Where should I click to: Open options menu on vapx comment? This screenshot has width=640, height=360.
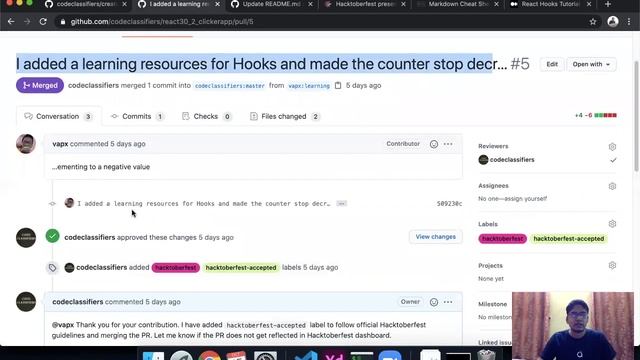pos(448,144)
